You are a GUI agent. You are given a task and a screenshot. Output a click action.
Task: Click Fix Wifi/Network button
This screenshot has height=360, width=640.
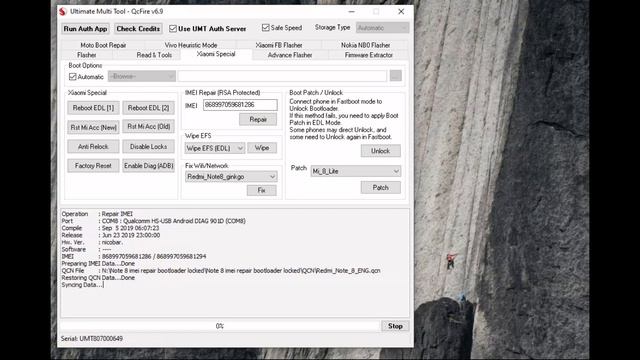(261, 190)
